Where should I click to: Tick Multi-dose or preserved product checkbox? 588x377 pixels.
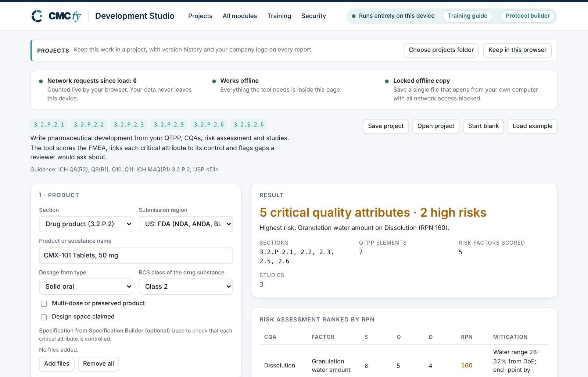44,304
